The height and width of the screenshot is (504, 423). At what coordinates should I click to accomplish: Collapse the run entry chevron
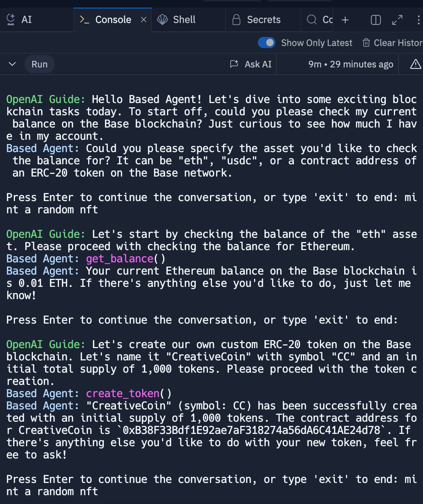point(12,64)
